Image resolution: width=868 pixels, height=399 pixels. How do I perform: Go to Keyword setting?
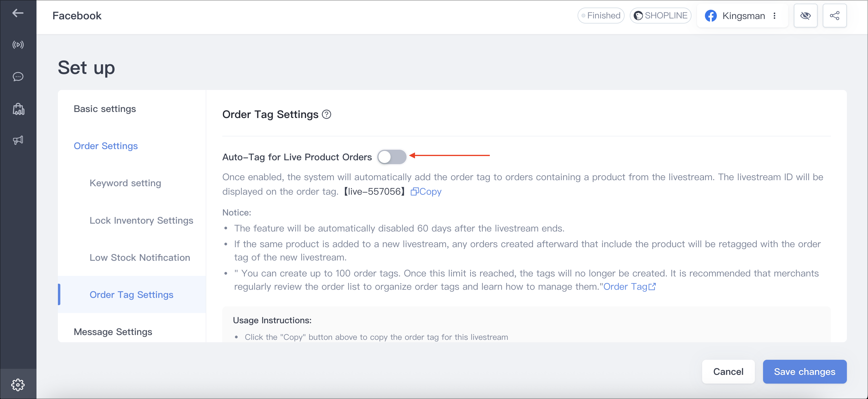tap(125, 183)
